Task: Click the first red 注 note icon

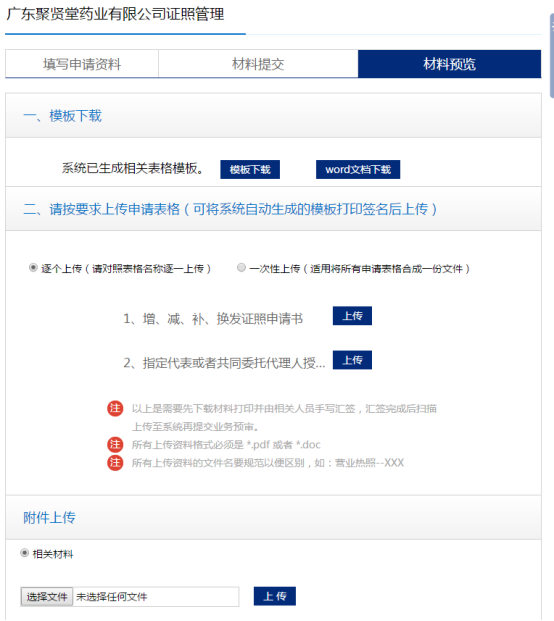Action: [x=115, y=408]
